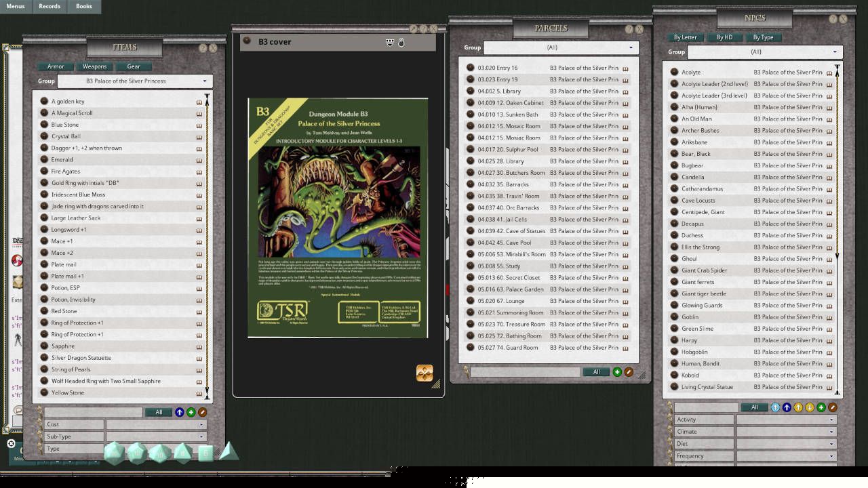Open link icon beside B3 cover title
This screenshot has height=488, width=868.
tap(247, 41)
